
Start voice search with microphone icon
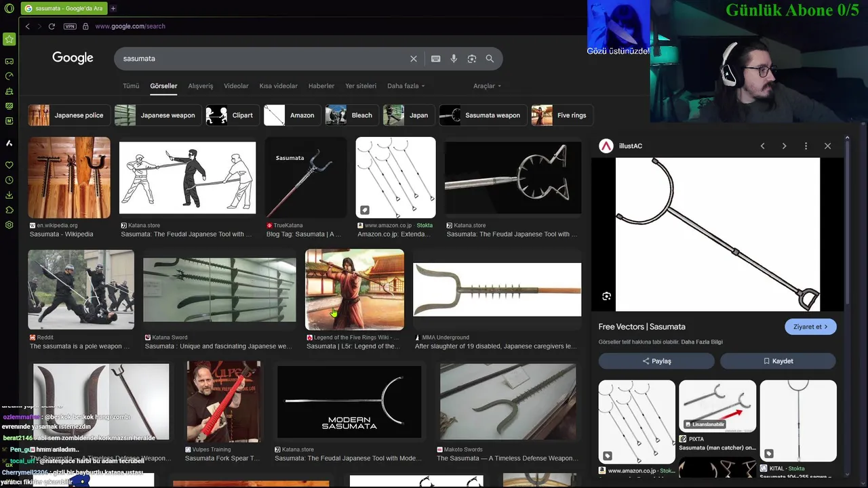click(x=454, y=59)
